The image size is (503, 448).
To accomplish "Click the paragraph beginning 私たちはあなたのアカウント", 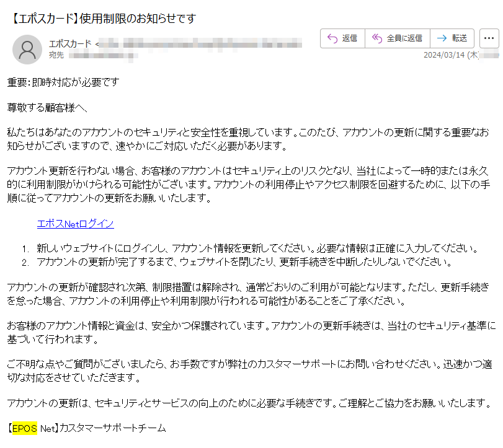I will [248, 139].
